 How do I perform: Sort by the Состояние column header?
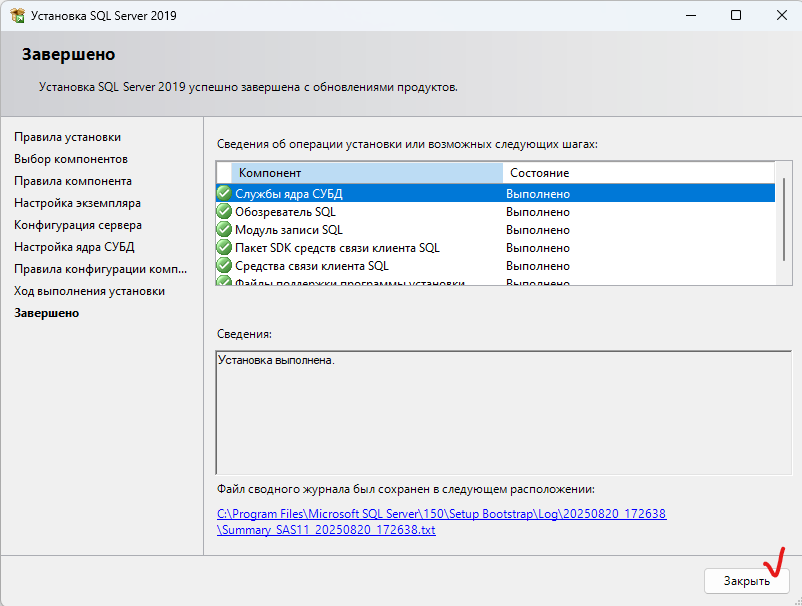tap(639, 173)
